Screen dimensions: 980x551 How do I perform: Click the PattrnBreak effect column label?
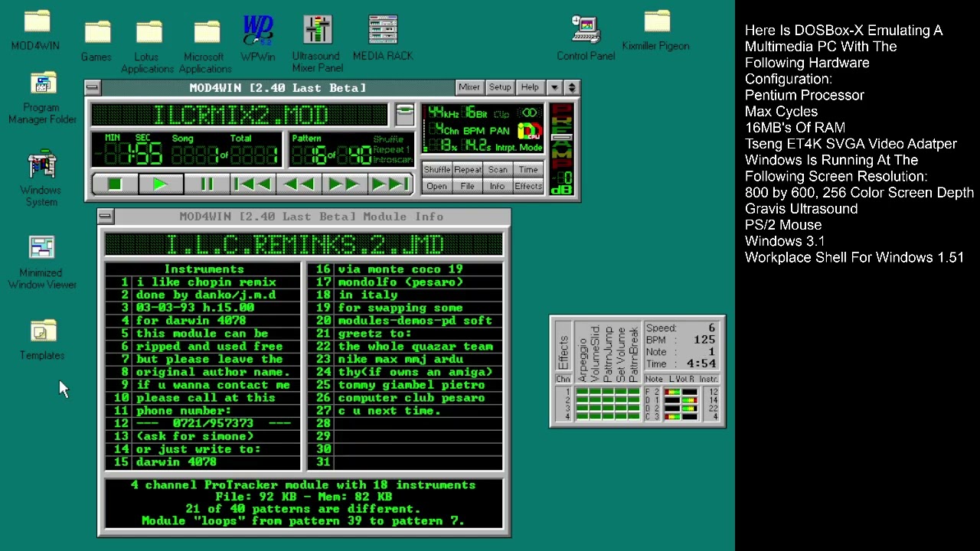click(x=635, y=355)
